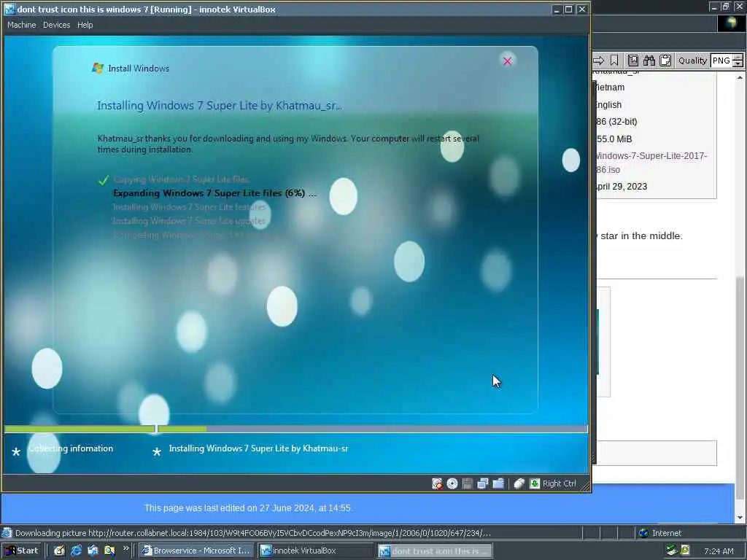Screen dimensions: 747x560
Task: Click the shared folders icon in VirtualBox status bar
Action: click(498, 484)
